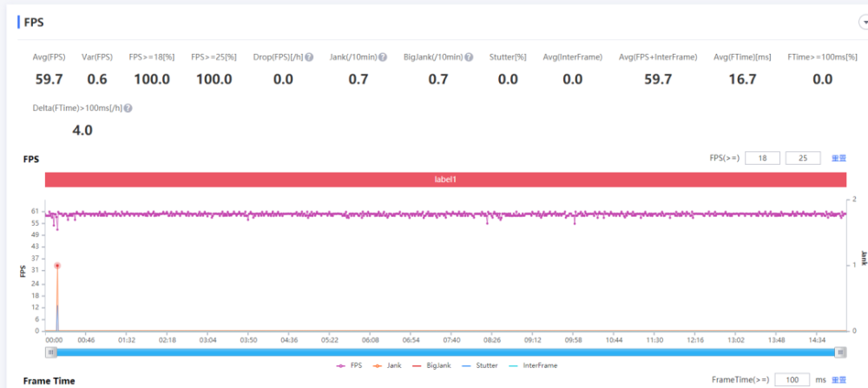Image resolution: width=868 pixels, height=388 pixels.
Task: Click the blue bar of the time range slider
Action: click(445, 352)
